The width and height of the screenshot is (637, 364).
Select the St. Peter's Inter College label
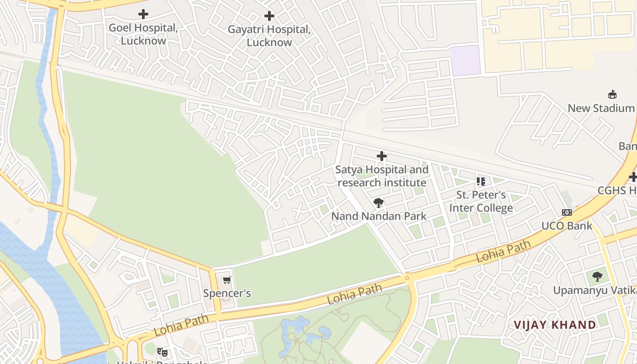tap(481, 202)
